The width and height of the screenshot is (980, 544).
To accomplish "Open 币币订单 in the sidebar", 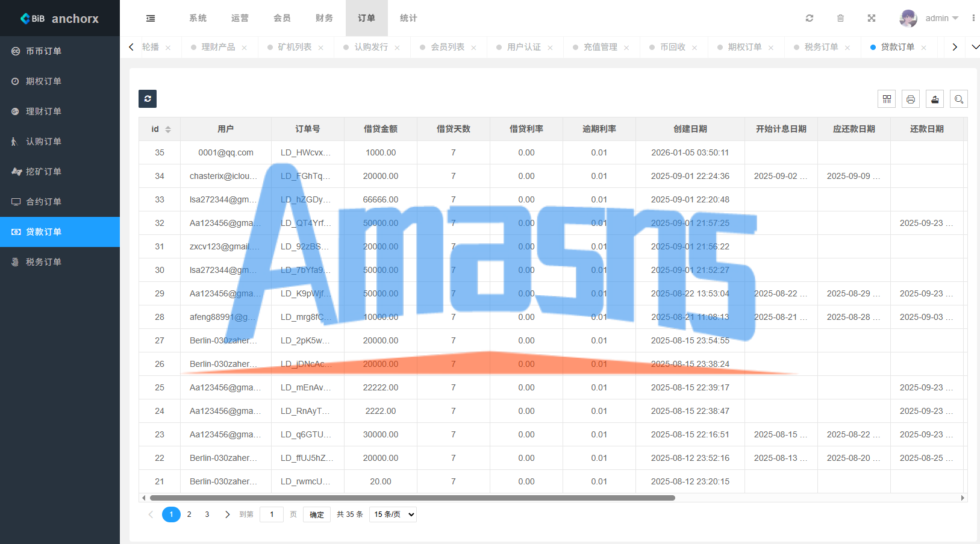I will (60, 51).
